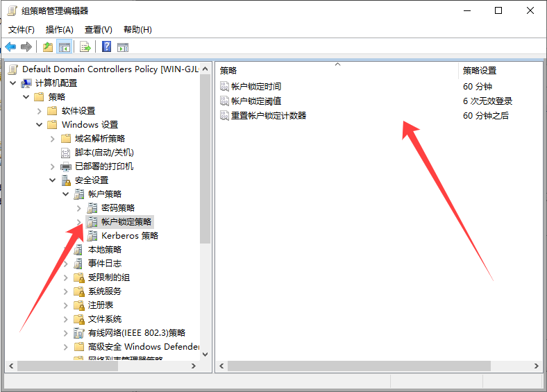Toggle the Show/Hide action pane icon

123,47
